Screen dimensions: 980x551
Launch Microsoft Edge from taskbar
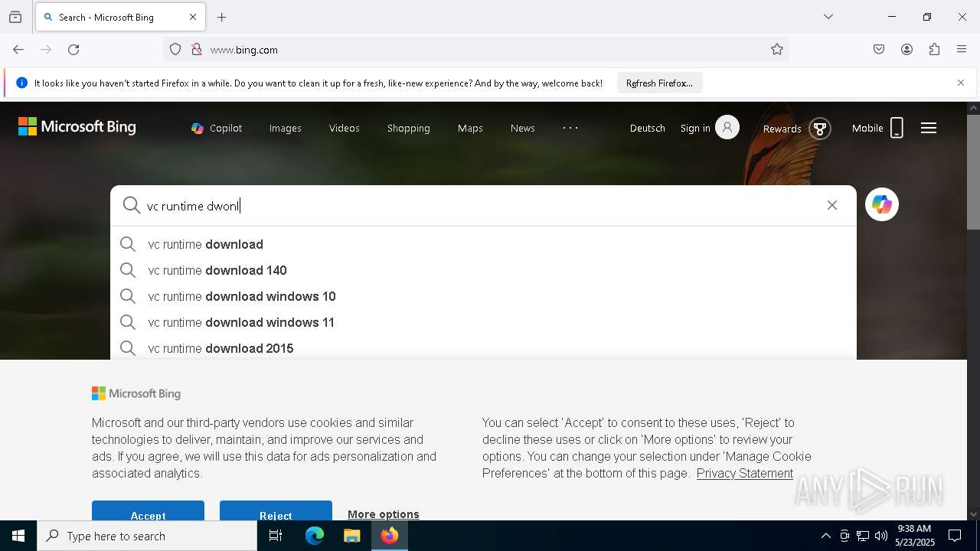point(315,536)
